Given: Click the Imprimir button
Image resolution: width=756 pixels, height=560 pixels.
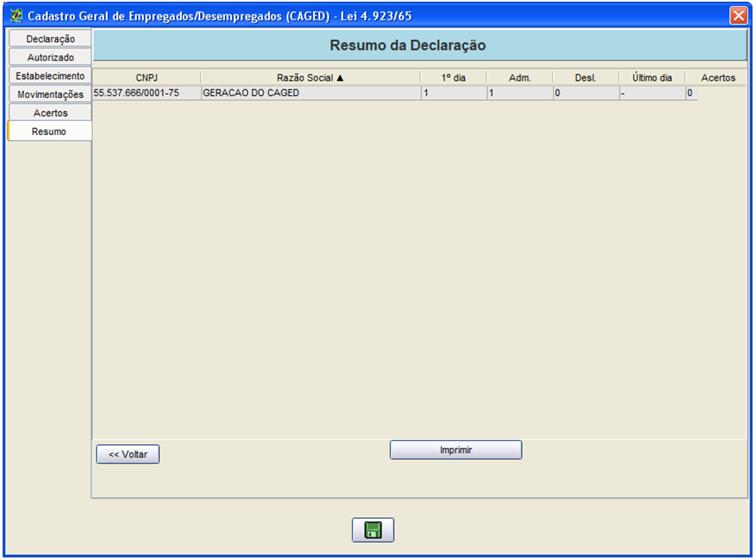Looking at the screenshot, I should click(x=456, y=450).
